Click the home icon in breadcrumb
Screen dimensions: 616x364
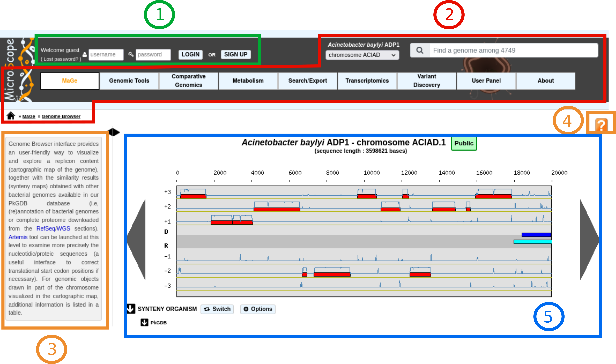(11, 116)
